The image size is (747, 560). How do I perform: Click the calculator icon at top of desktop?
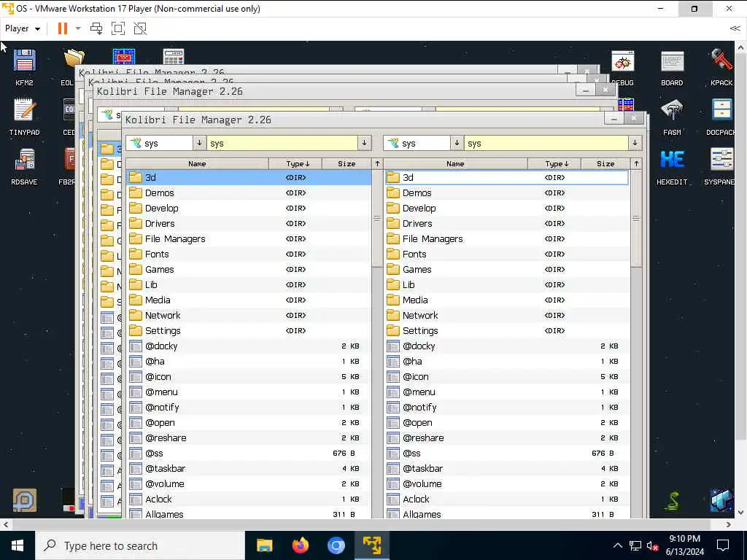pyautogui.click(x=174, y=56)
